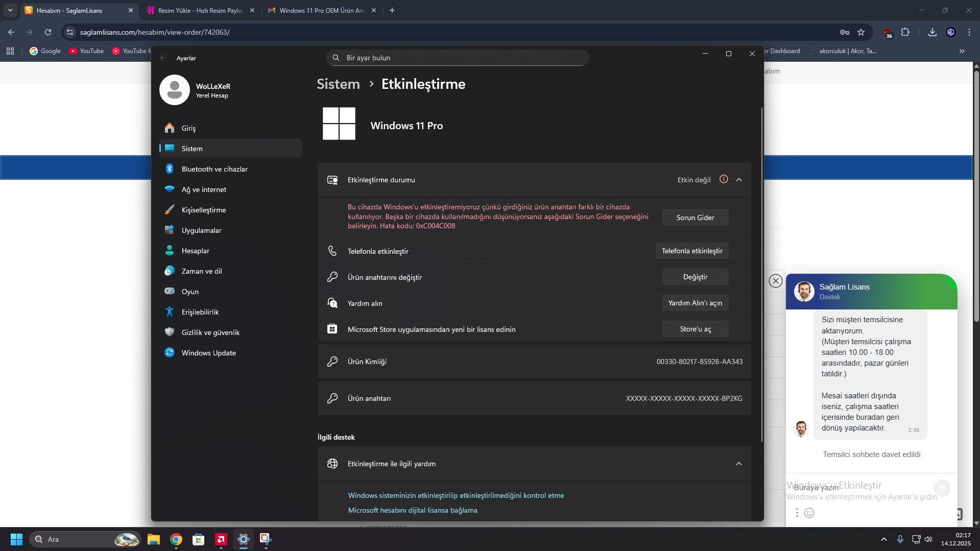
Task: Open Chrome three-dot menu
Action: (x=969, y=32)
